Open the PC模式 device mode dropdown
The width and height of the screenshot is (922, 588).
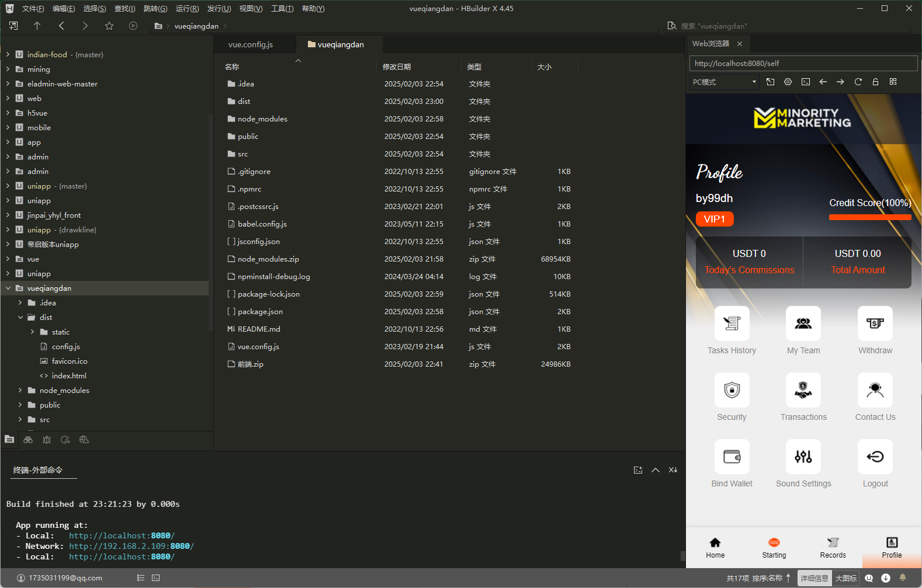tap(724, 82)
